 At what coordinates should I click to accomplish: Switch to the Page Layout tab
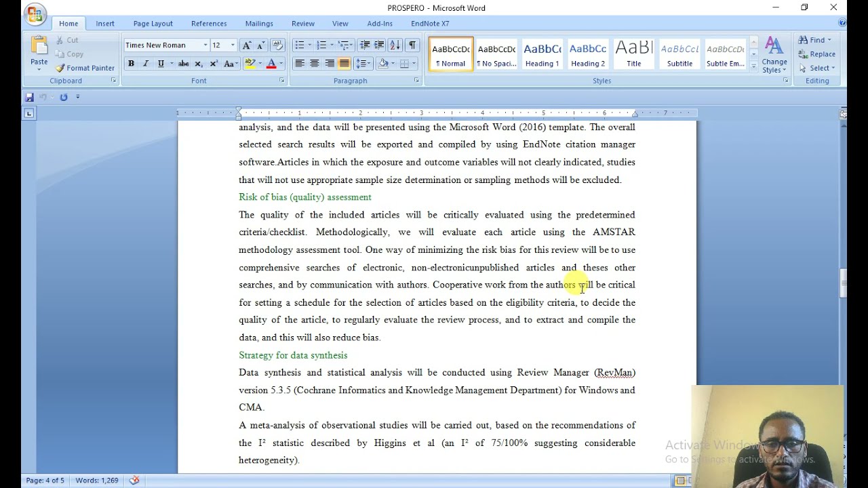[x=153, y=24]
